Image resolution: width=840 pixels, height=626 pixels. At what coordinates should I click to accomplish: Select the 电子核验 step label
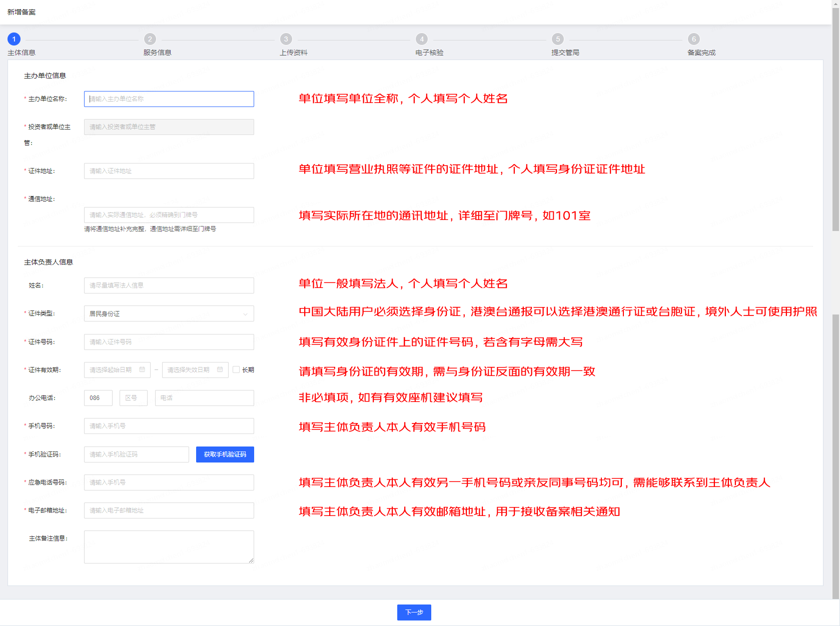click(x=429, y=52)
